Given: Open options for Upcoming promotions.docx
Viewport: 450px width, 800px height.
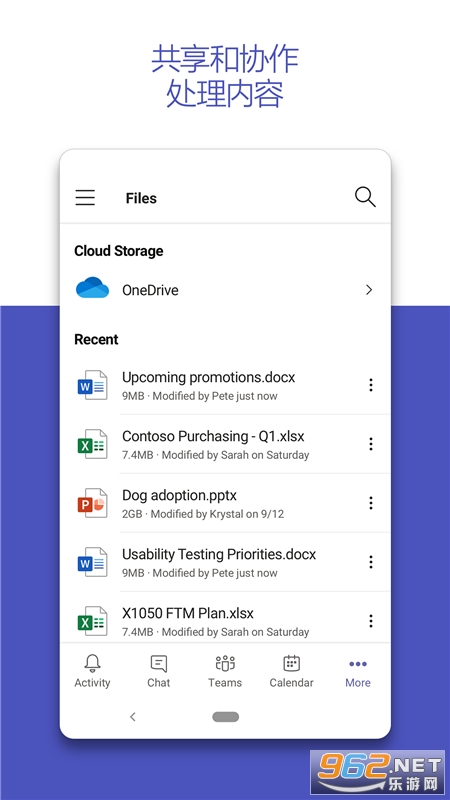Looking at the screenshot, I should point(371,385).
